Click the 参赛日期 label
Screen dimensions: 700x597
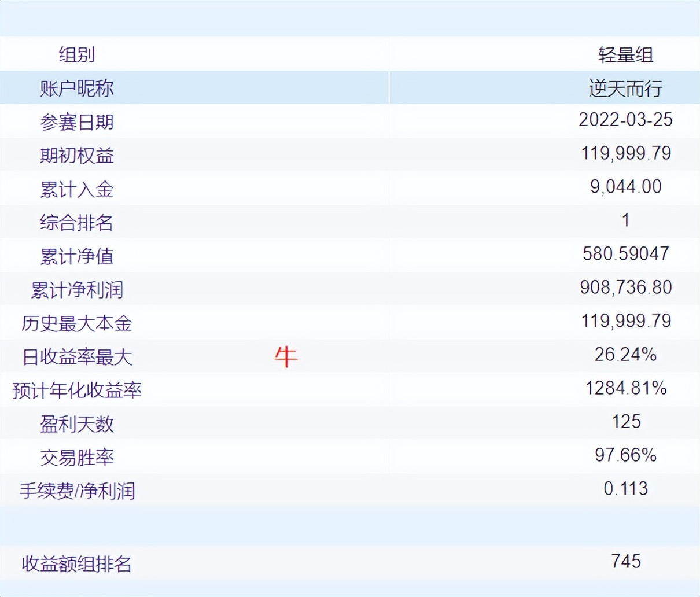(77, 122)
